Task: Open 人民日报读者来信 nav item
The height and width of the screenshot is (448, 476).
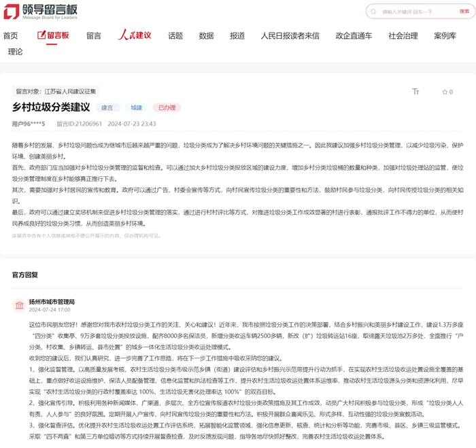Action: click(290, 36)
